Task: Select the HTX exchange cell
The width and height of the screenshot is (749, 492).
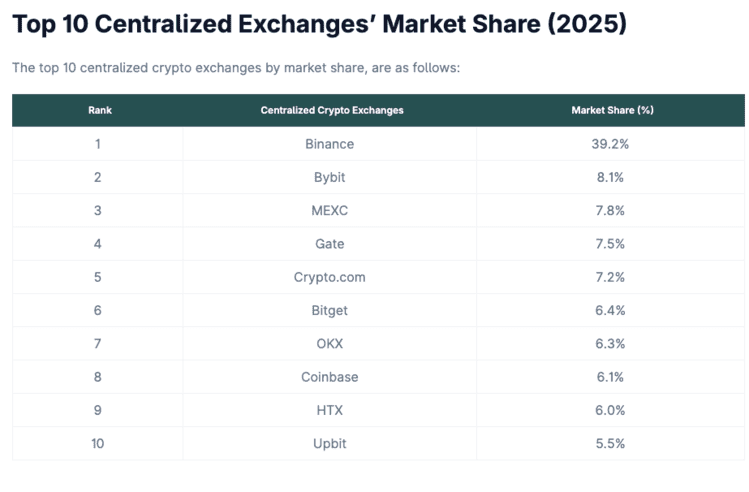Action: click(330, 410)
